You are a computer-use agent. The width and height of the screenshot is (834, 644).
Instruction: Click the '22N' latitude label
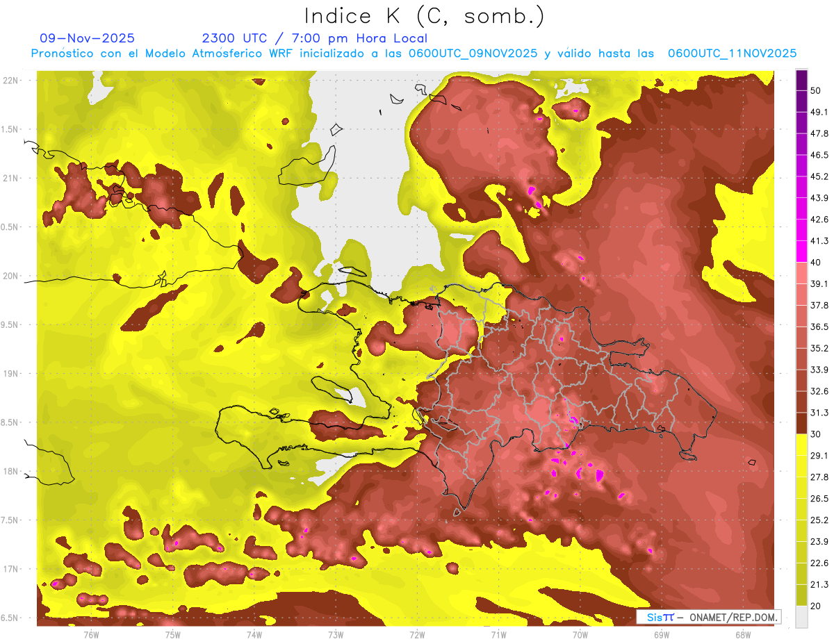tap(10, 81)
